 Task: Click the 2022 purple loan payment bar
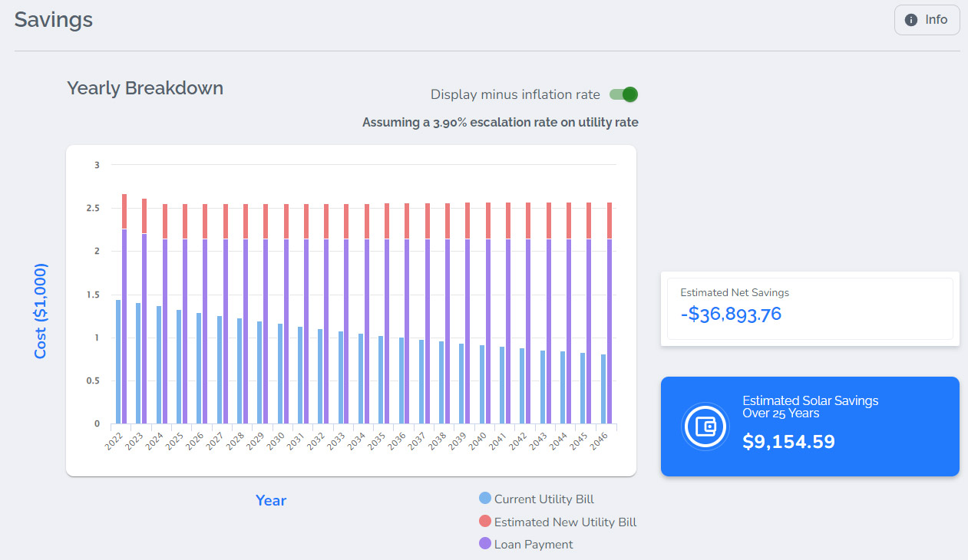124,326
